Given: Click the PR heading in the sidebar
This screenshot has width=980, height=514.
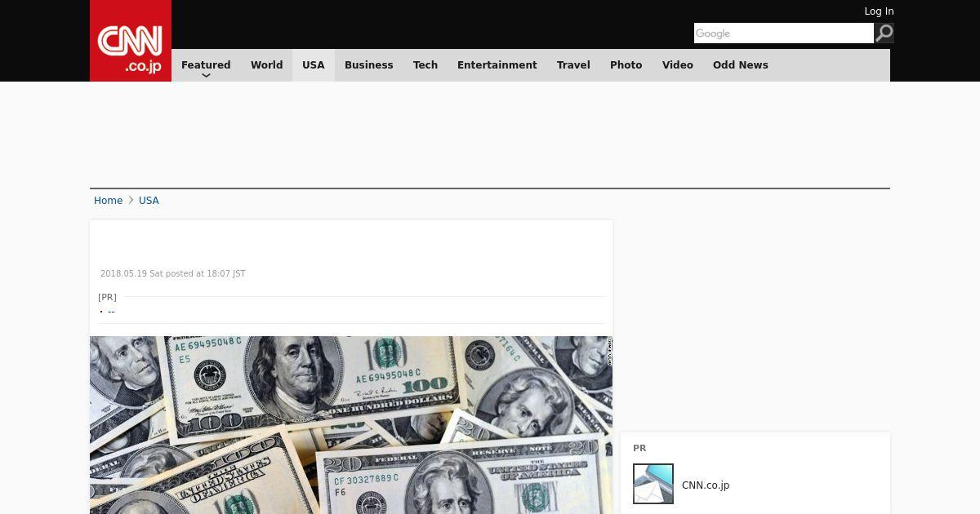Looking at the screenshot, I should 639,448.
